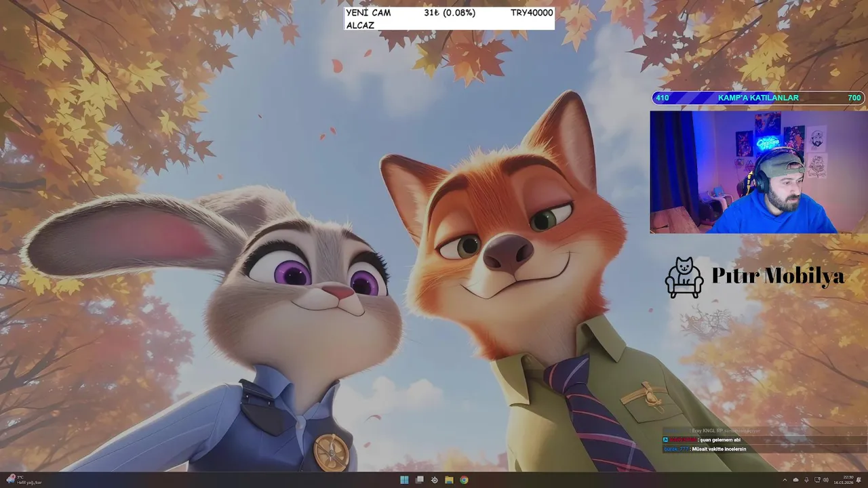This screenshot has width=868, height=488.
Task: Click the 31₺ (0.08%) progress value
Action: [450, 13]
